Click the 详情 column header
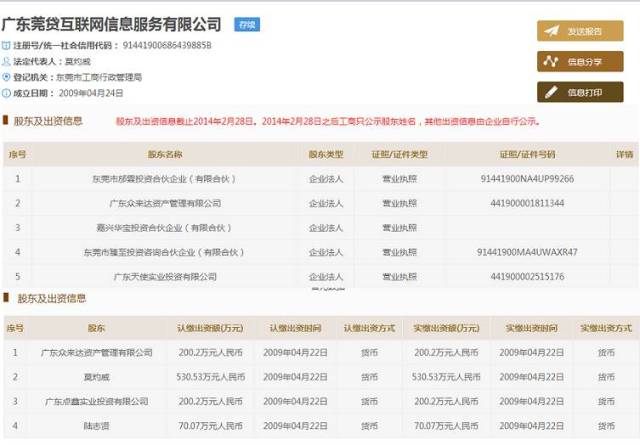Image resolution: width=640 pixels, height=445 pixels. 624,154
